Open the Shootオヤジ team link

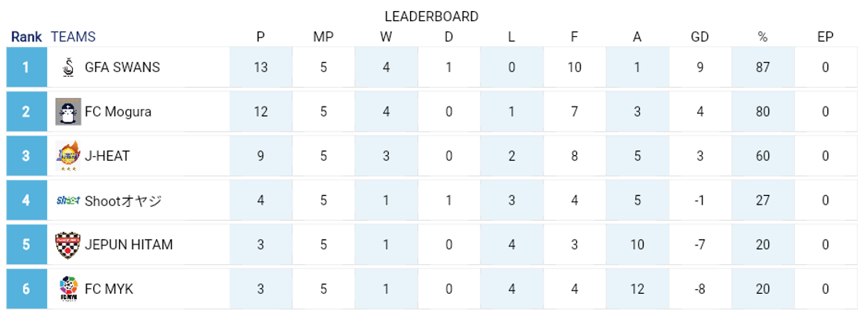pos(123,201)
